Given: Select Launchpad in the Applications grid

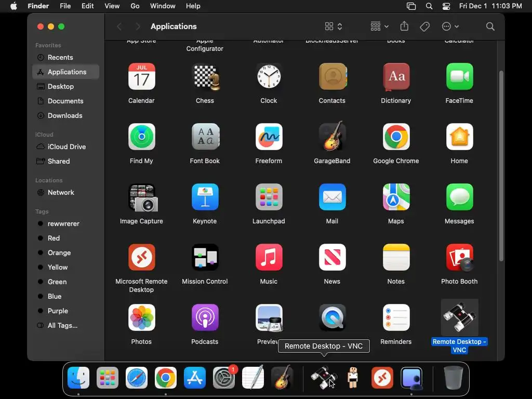Looking at the screenshot, I should 269,197.
